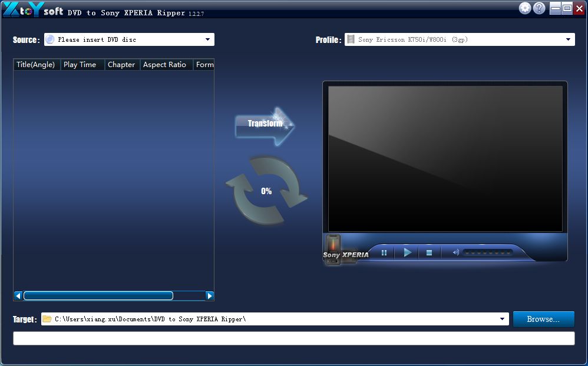Click the DVD disc icon in Source box

pos(50,39)
